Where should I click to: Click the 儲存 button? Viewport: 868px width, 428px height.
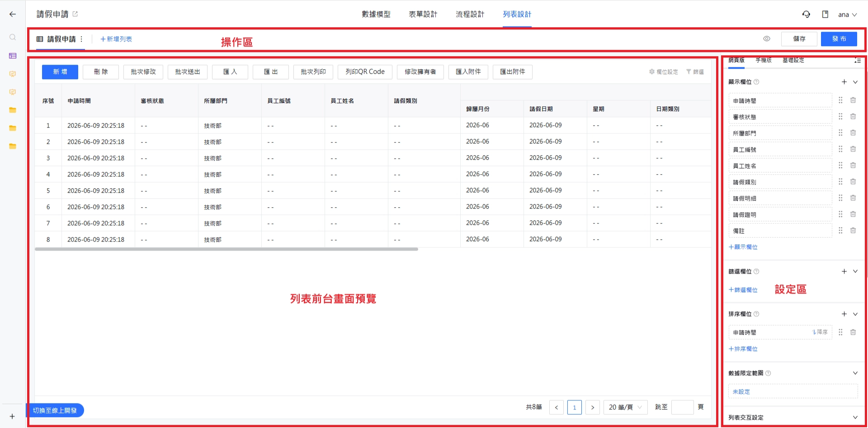pyautogui.click(x=799, y=39)
